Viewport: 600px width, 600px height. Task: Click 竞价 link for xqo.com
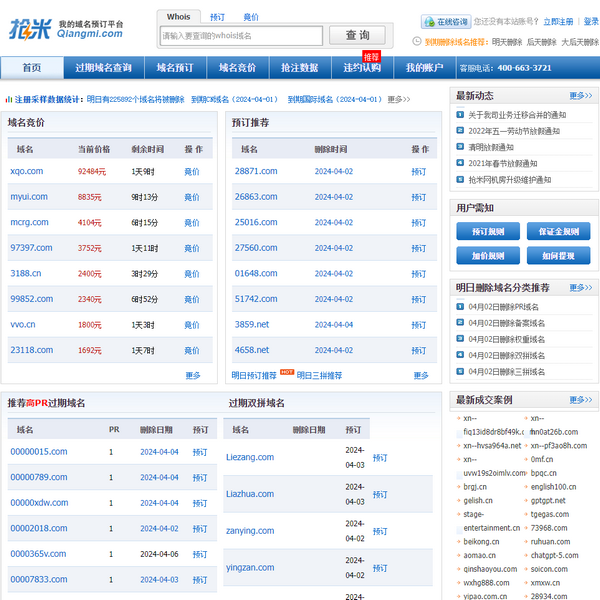point(192,171)
